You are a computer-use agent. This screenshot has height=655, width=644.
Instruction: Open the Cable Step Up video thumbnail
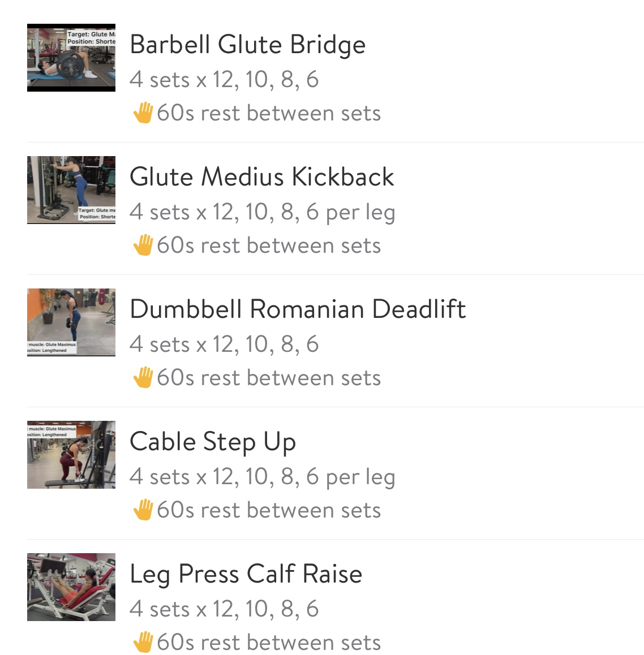click(71, 455)
